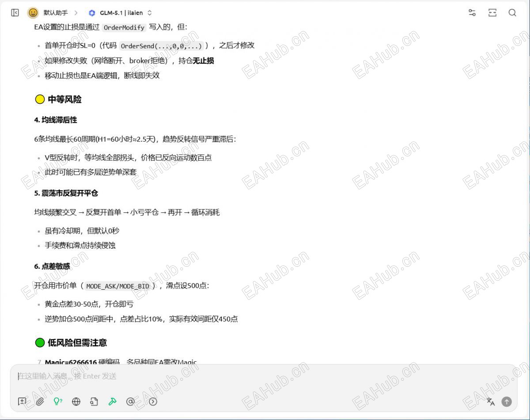The image size is (530, 420).
Task: Click the MODE_ASK/MODE_BID code snippet
Action: click(x=118, y=286)
